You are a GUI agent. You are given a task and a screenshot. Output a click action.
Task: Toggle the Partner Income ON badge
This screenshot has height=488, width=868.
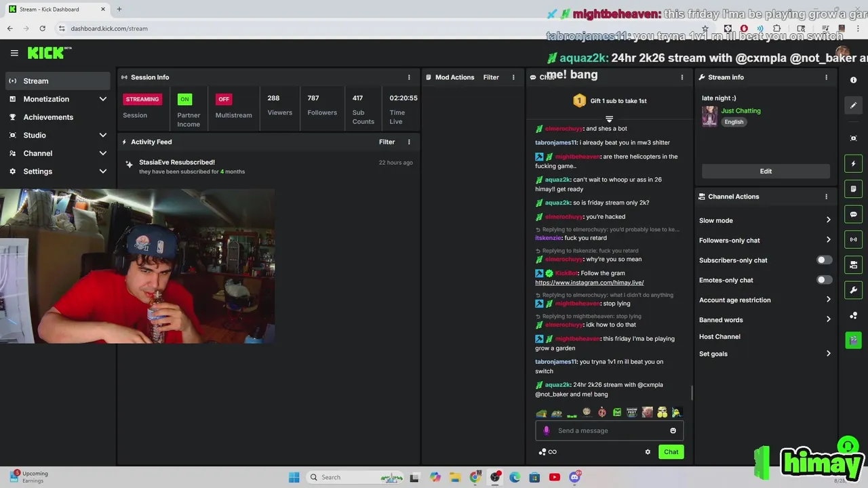pos(184,99)
